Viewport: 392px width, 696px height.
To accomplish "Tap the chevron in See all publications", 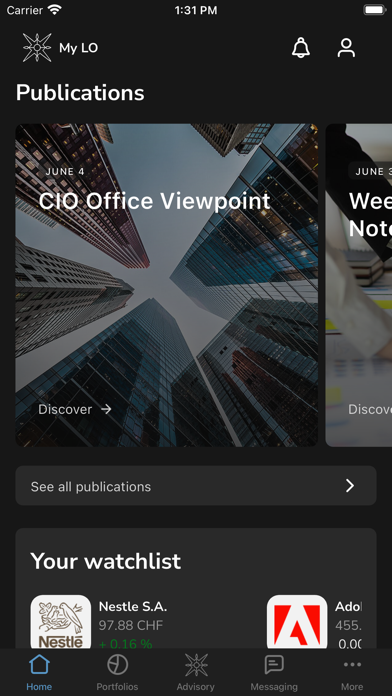I will [x=350, y=486].
